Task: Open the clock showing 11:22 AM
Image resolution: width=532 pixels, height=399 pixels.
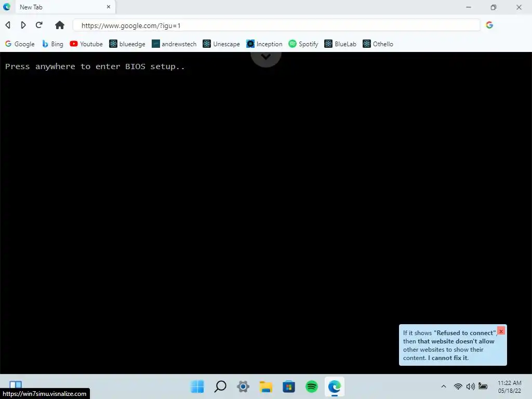Action: 509,387
